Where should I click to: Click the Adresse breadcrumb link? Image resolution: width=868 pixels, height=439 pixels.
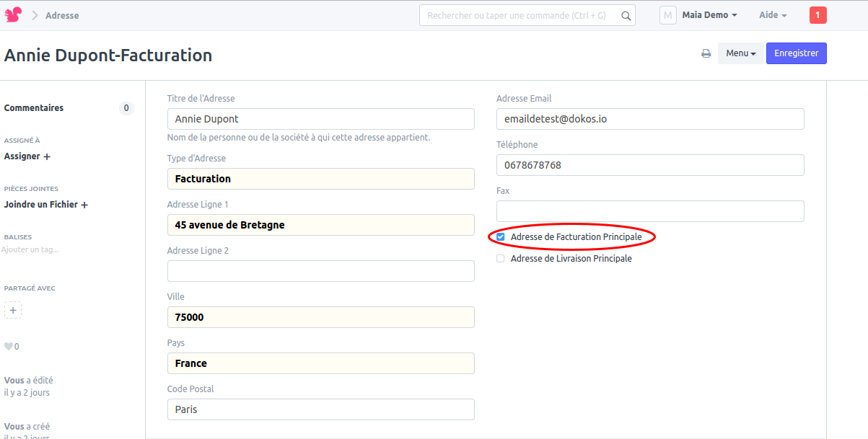(62, 14)
